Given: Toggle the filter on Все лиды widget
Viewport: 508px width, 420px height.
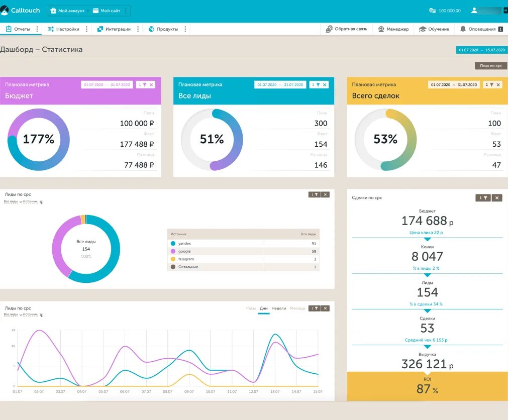Looking at the screenshot, I should [318, 84].
